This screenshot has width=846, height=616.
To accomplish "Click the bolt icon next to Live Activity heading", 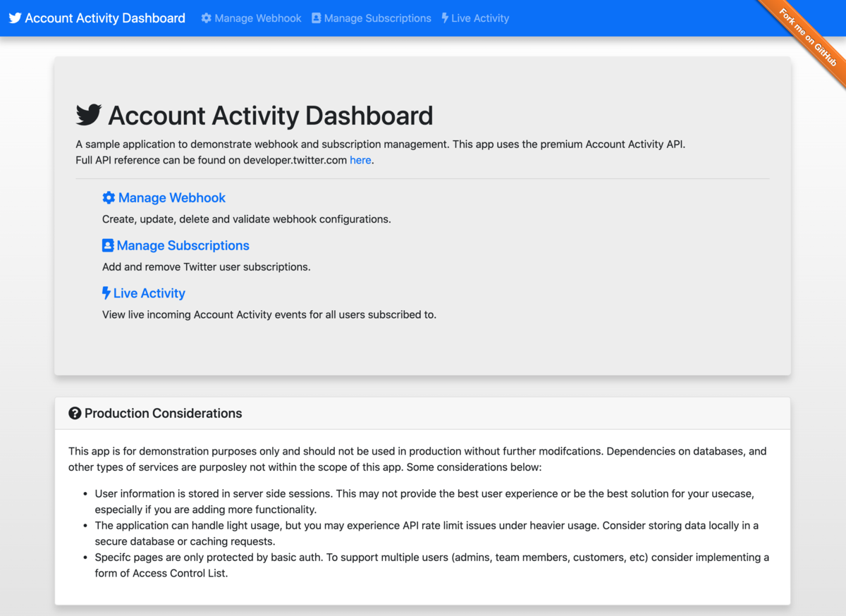I will (x=106, y=293).
